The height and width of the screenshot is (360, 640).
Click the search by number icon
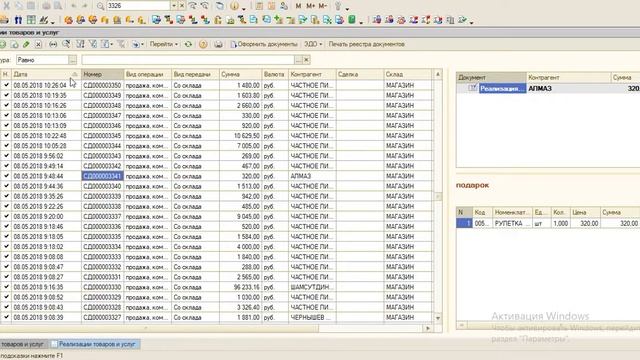pos(66,44)
